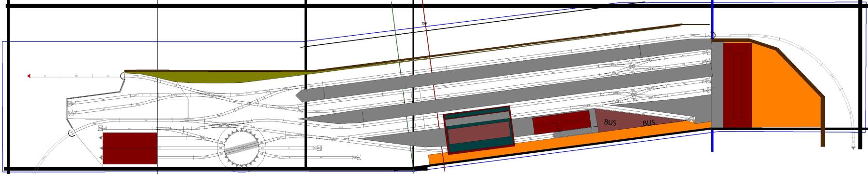Click the 150 dimension label

pos(424,23)
